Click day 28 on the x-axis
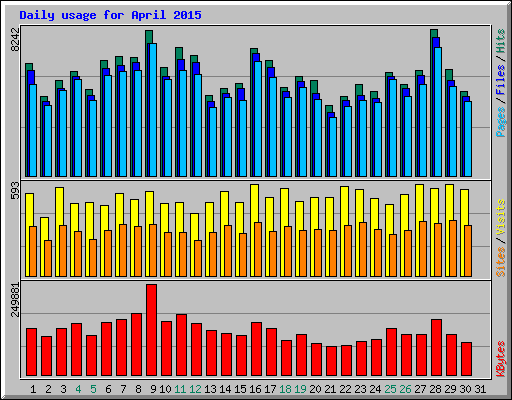 point(435,389)
